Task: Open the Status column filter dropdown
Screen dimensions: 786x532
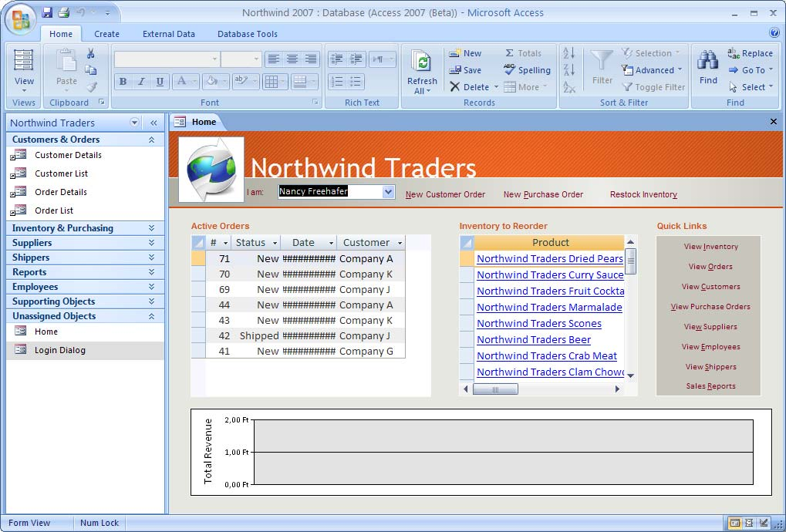Action: [x=275, y=243]
